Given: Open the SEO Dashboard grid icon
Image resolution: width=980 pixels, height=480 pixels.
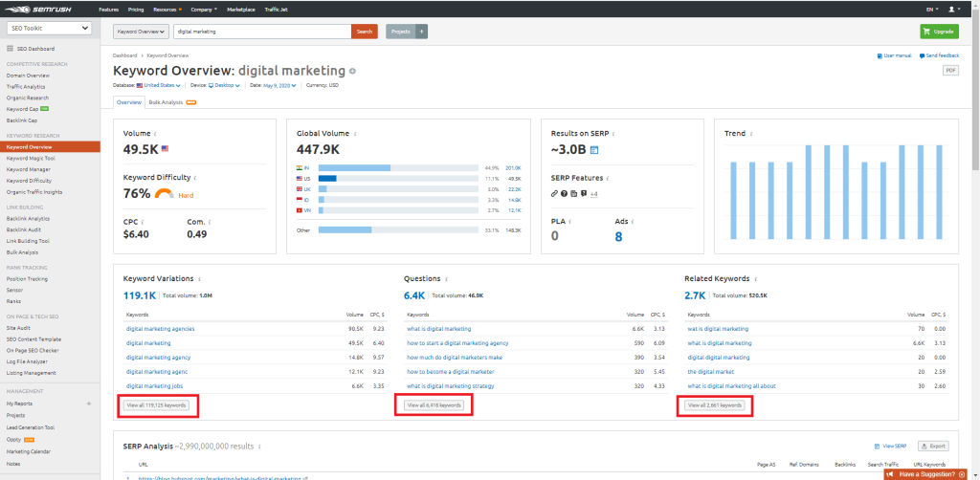Looking at the screenshot, I should pyautogui.click(x=10, y=49).
